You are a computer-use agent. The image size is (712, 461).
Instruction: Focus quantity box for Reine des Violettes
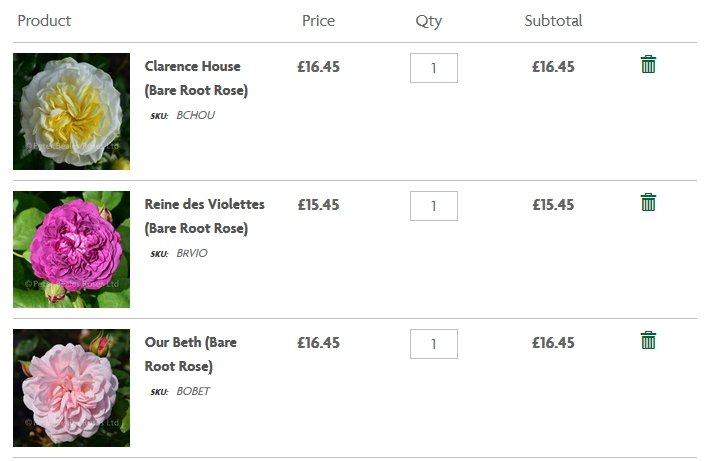[434, 206]
